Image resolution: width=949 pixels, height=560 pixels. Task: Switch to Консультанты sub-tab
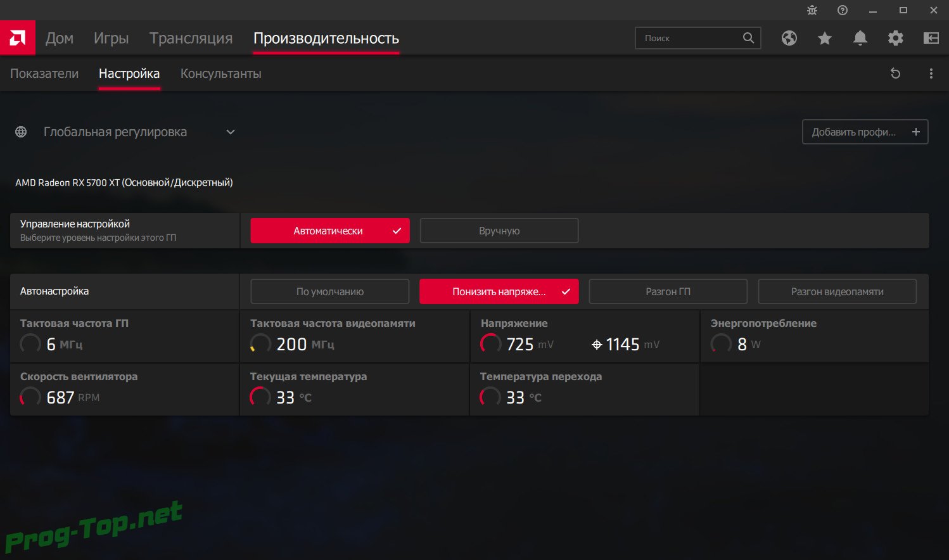pos(221,73)
